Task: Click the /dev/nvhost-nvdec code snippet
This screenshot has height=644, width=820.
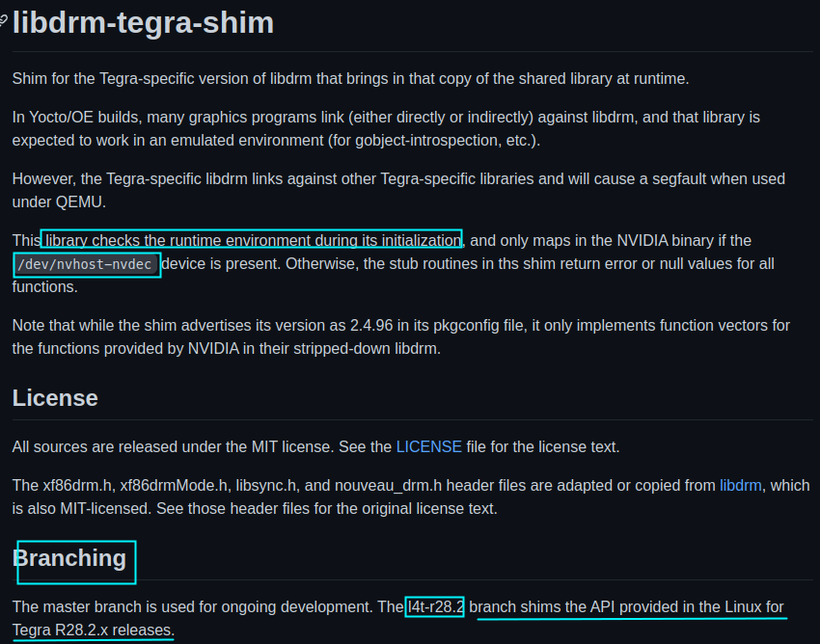Action: [85, 264]
